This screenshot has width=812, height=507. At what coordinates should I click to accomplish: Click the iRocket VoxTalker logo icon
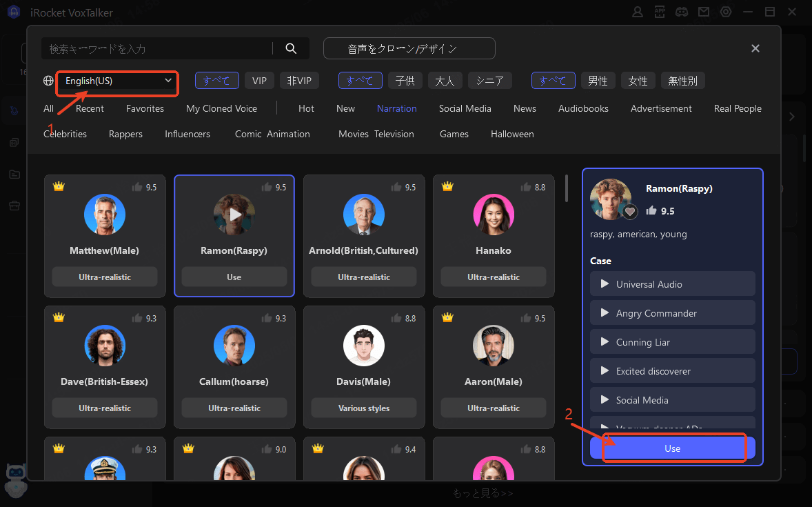[x=14, y=12]
